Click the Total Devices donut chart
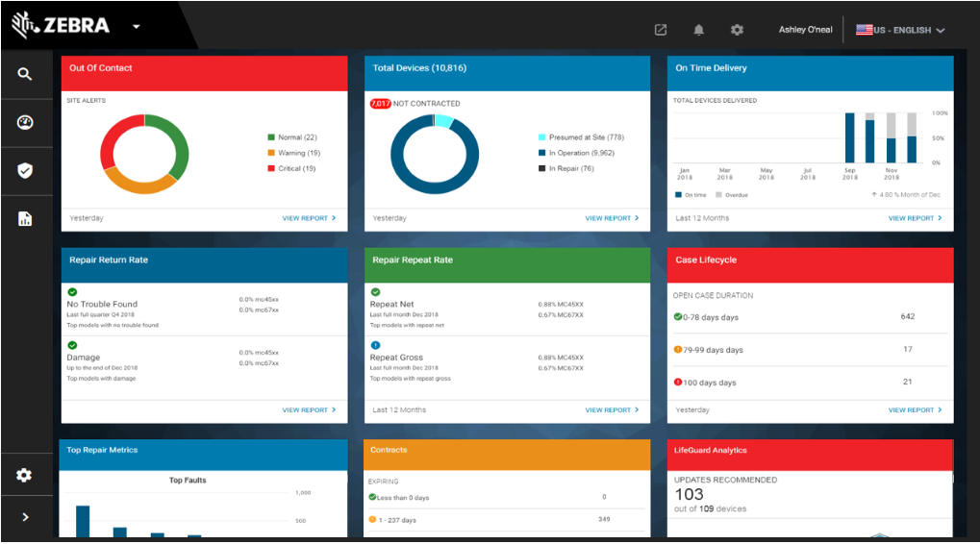Screen dimensions: 980x544 435,154
